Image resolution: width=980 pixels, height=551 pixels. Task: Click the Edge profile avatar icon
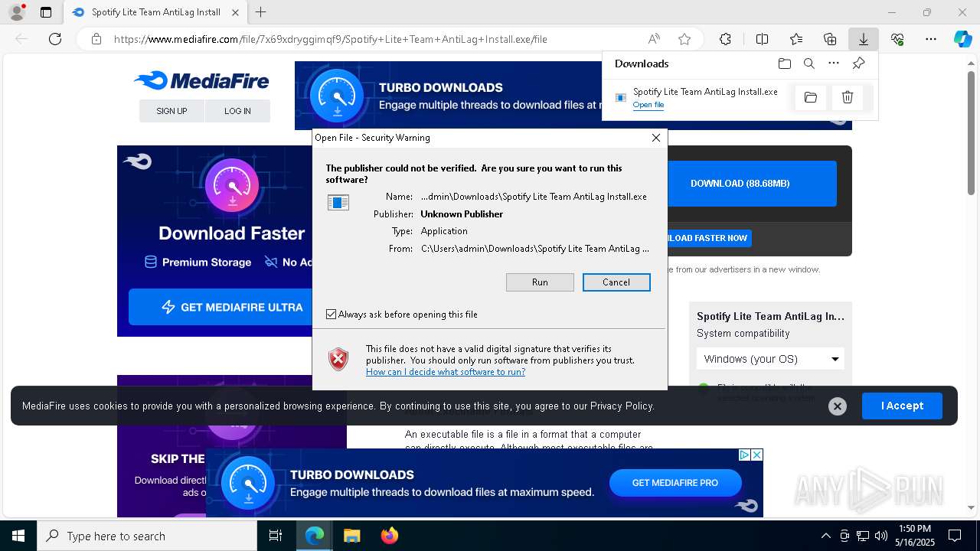[16, 12]
